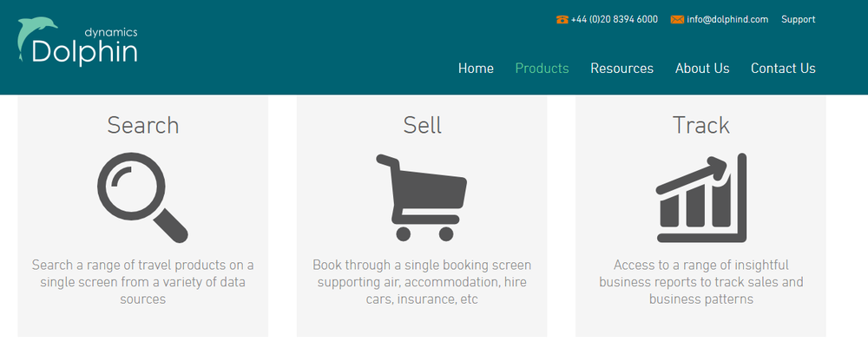The width and height of the screenshot is (868, 348).
Task: Open the Contact Us page
Action: pos(783,68)
